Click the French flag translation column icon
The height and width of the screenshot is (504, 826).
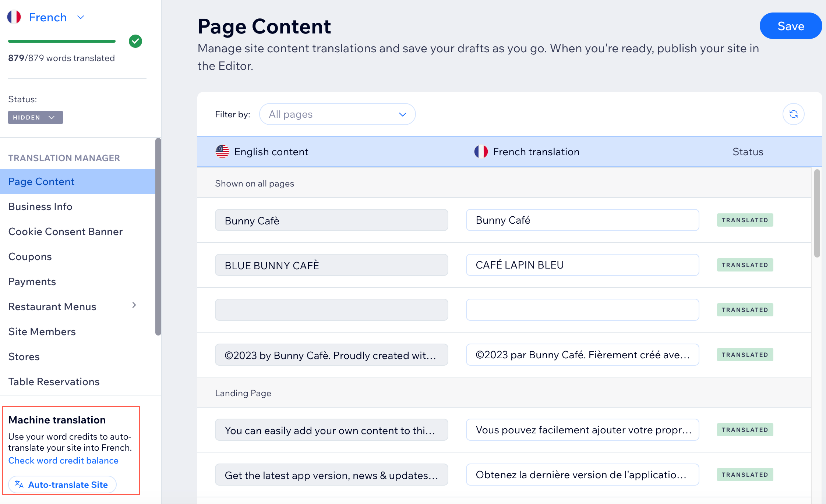point(481,152)
